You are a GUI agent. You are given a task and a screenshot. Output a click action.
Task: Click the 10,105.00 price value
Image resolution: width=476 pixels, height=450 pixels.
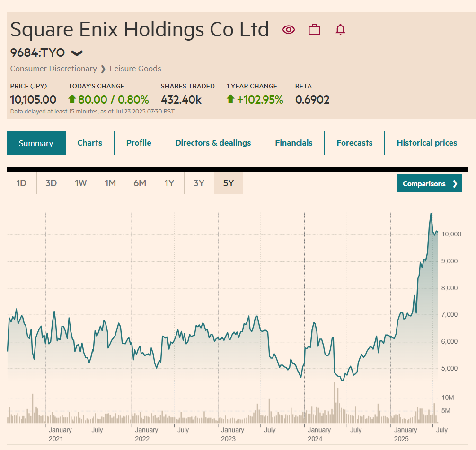pyautogui.click(x=33, y=100)
